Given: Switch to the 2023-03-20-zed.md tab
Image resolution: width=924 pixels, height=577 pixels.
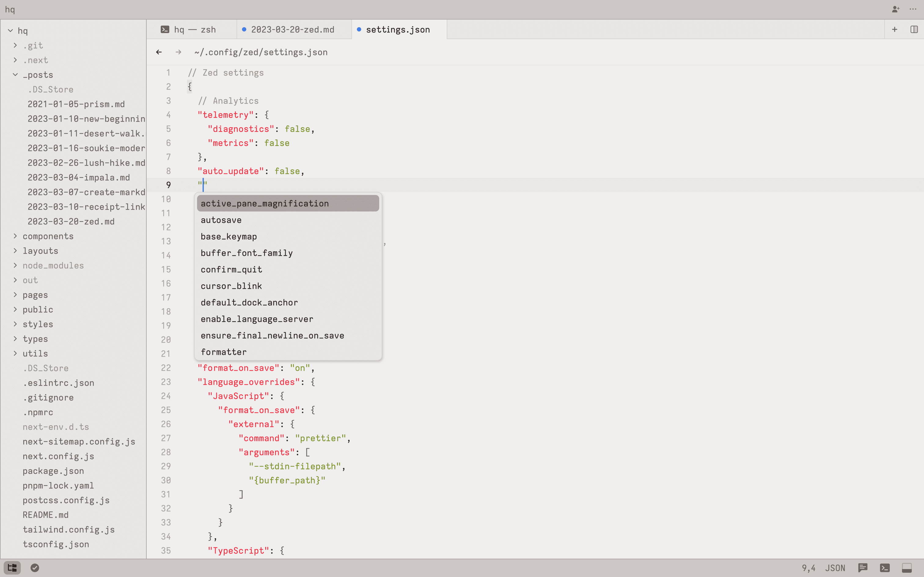Looking at the screenshot, I should pos(294,29).
